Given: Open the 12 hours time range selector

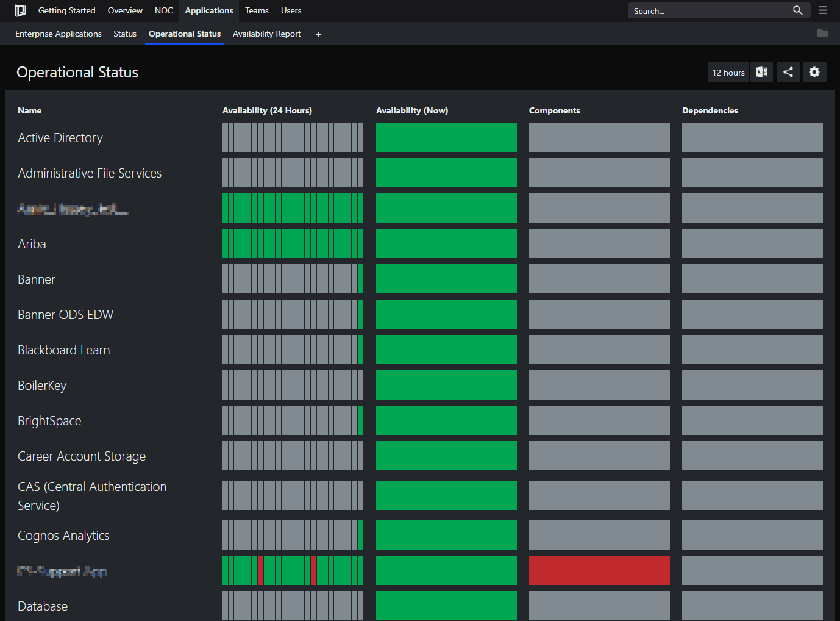Looking at the screenshot, I should point(728,72).
